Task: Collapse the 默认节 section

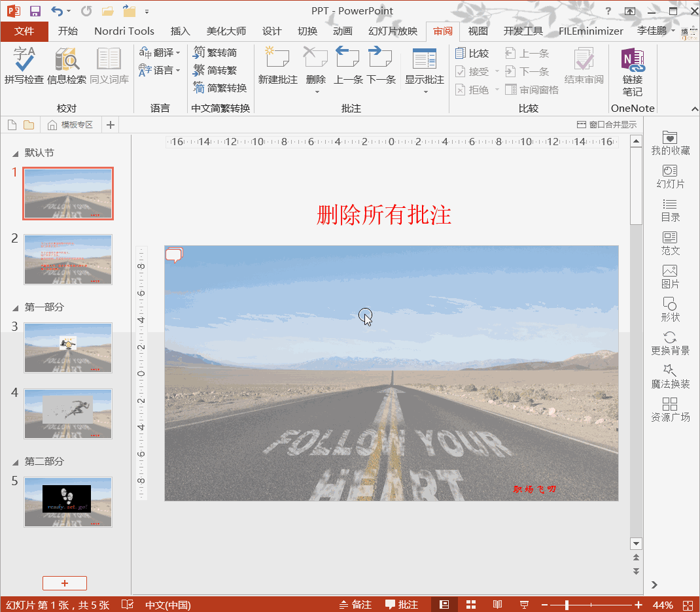Action: point(15,154)
